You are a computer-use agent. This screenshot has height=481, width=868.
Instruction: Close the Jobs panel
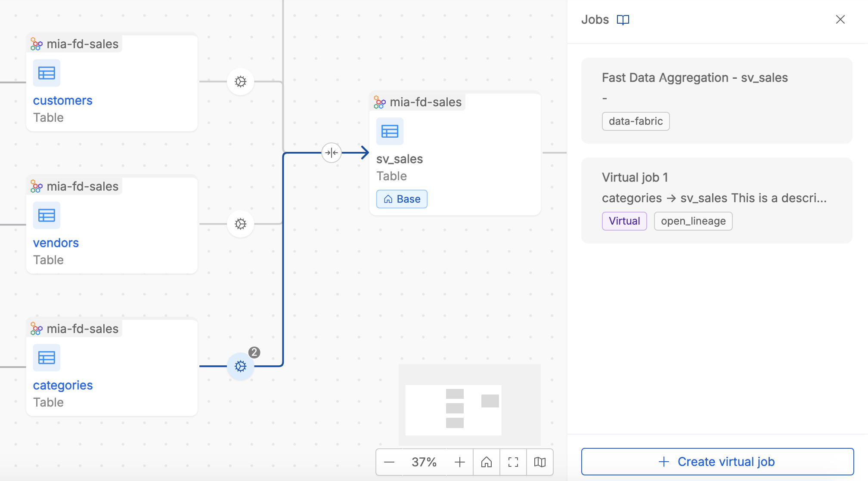click(840, 19)
